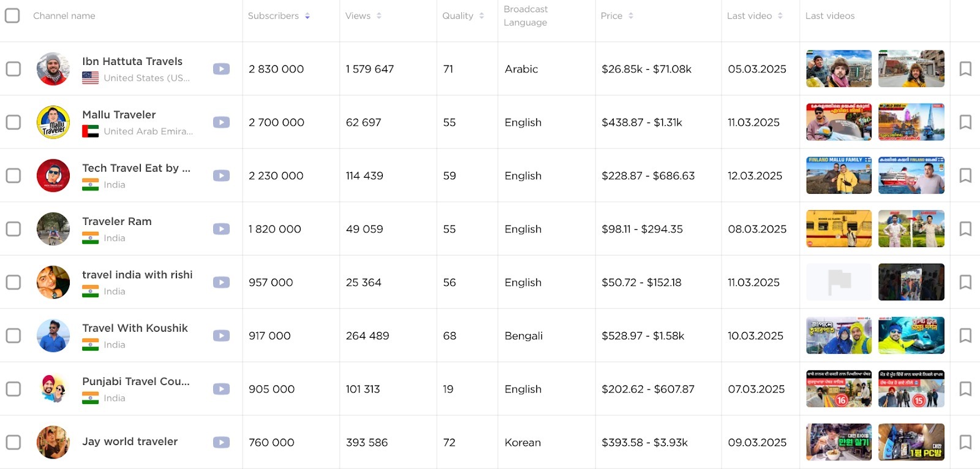This screenshot has width=980, height=469.
Task: Select the checkbox for Mallu Traveler's row
Action: pyautogui.click(x=12, y=122)
